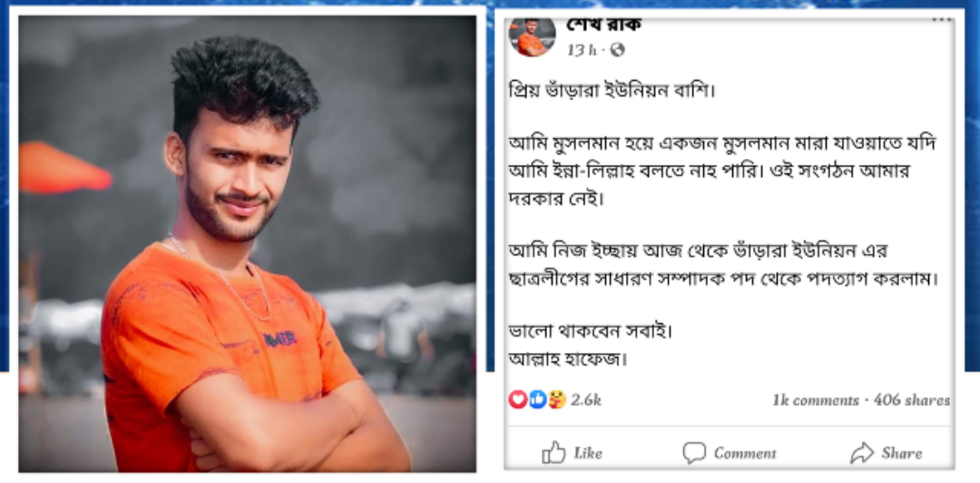Click the blue thumbs-up reaction icon
980x483 pixels.
[537, 399]
